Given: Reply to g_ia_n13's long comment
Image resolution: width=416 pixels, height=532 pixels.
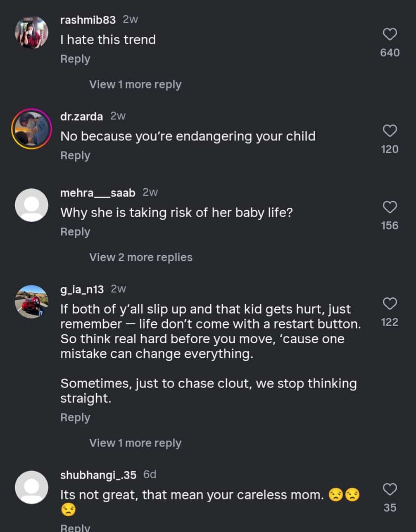Looking at the screenshot, I should pyautogui.click(x=75, y=418).
